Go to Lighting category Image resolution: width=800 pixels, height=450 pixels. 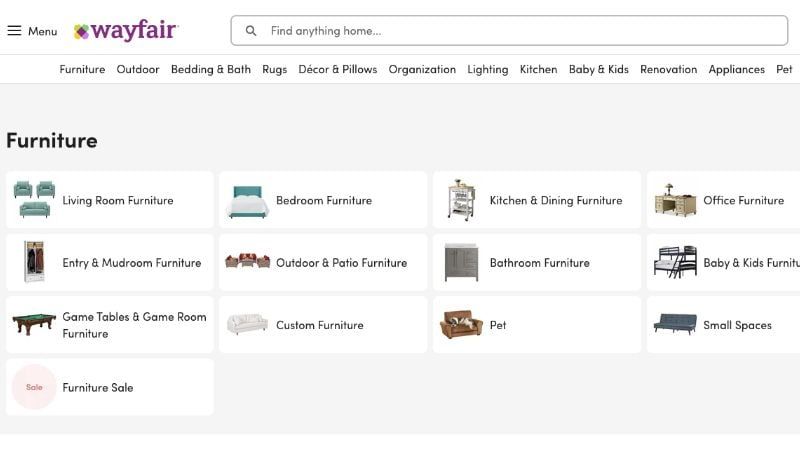(x=488, y=69)
